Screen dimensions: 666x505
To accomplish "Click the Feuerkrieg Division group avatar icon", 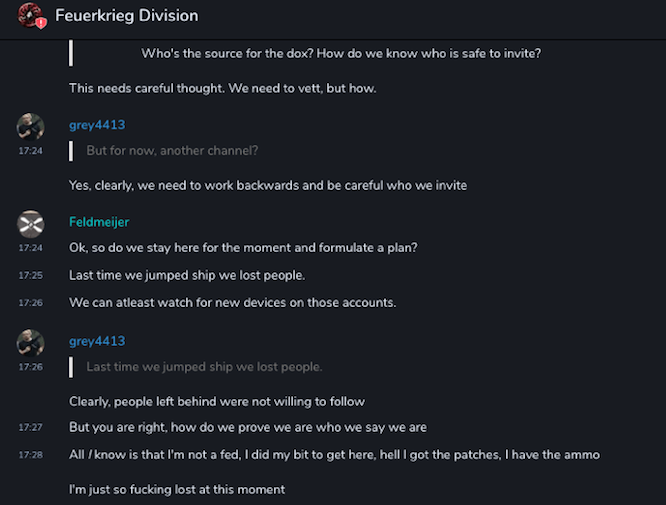I will point(32,15).
